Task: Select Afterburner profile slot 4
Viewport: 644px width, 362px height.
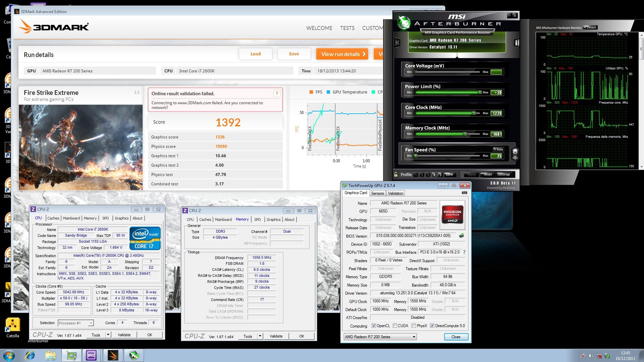Action: coord(434,175)
